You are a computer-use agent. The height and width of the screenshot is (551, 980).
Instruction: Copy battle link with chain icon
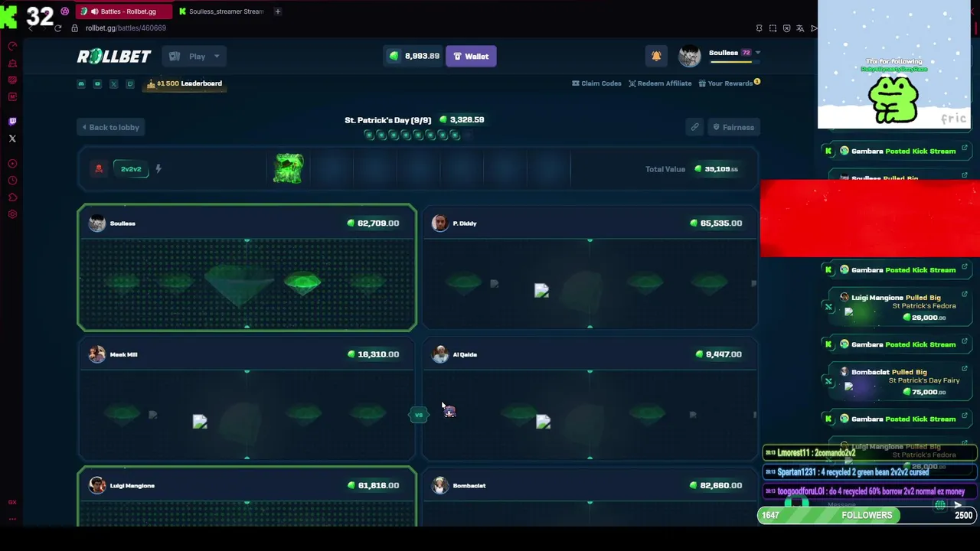click(694, 127)
